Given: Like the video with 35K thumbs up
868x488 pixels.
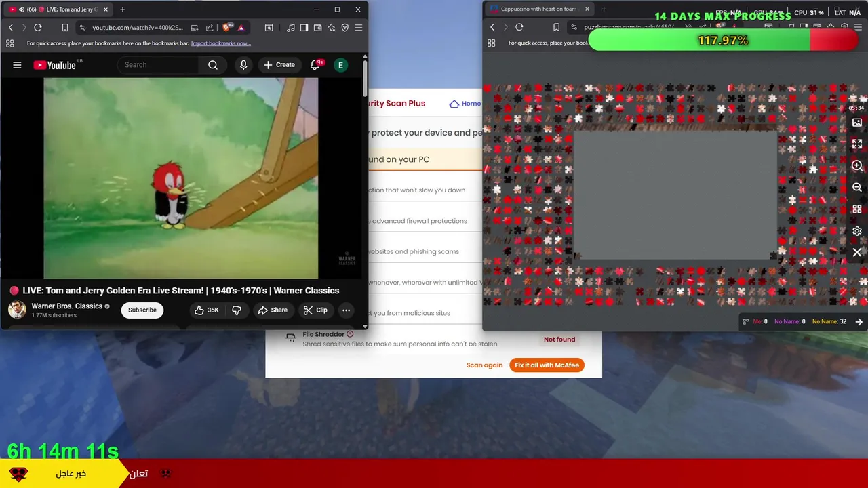Looking at the screenshot, I should [x=207, y=310].
